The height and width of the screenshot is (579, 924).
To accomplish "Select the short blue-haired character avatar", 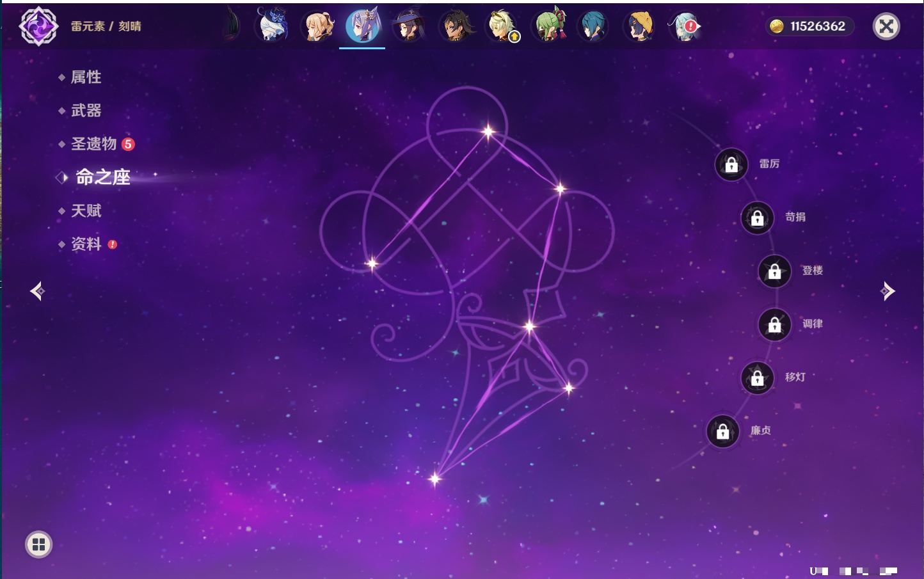I will pyautogui.click(x=593, y=26).
